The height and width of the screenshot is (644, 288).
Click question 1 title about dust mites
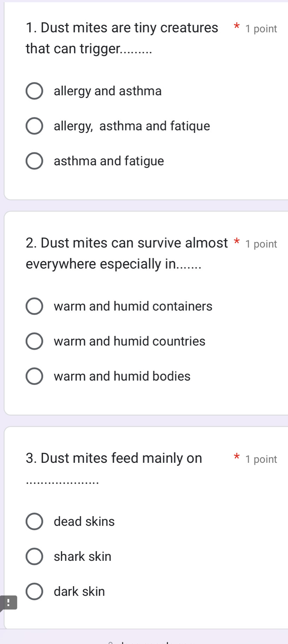pos(122,38)
